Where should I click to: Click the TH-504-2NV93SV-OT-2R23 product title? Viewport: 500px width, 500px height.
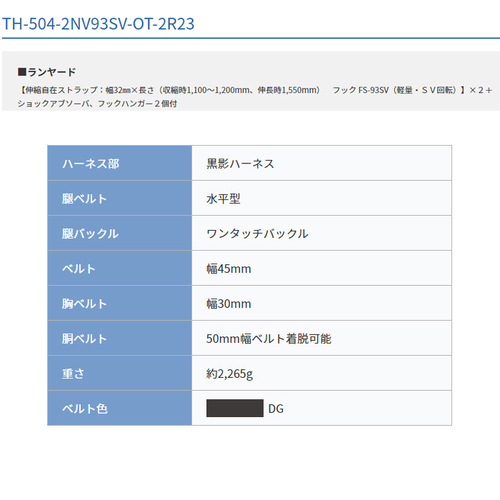[x=98, y=24]
